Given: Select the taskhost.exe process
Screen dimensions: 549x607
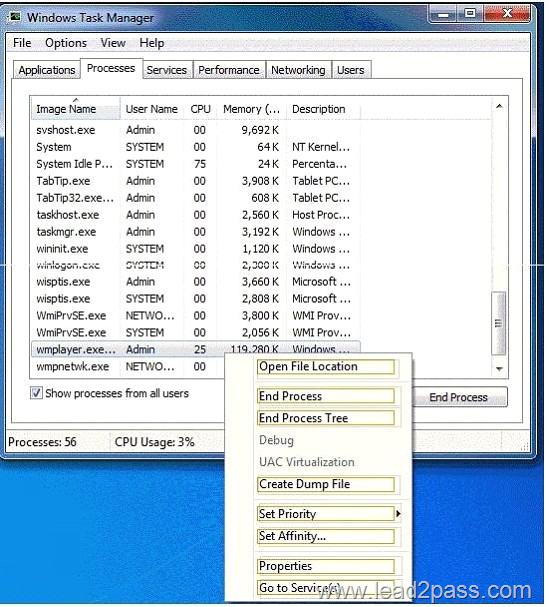Looking at the screenshot, I should [196, 215].
